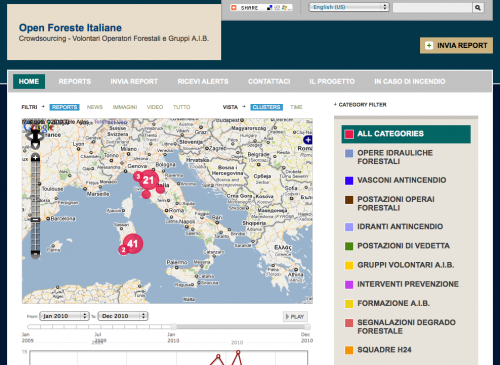500x365 pixels.
Task: Open the Ricevi Alerts page
Action: click(203, 81)
